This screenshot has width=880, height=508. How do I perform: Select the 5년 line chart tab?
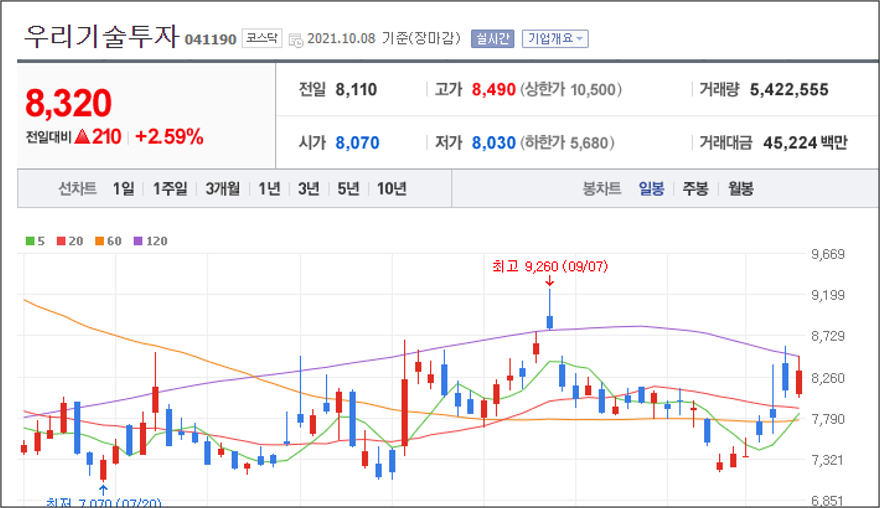[x=348, y=189]
